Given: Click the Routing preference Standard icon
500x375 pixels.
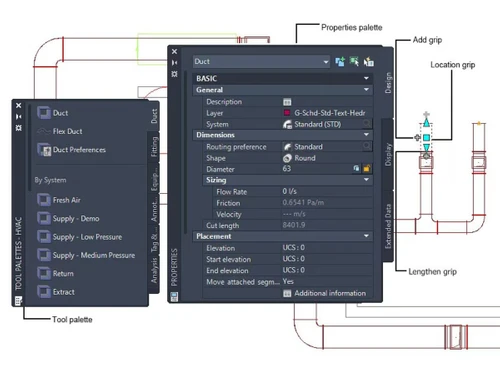Looking at the screenshot, I should (287, 147).
